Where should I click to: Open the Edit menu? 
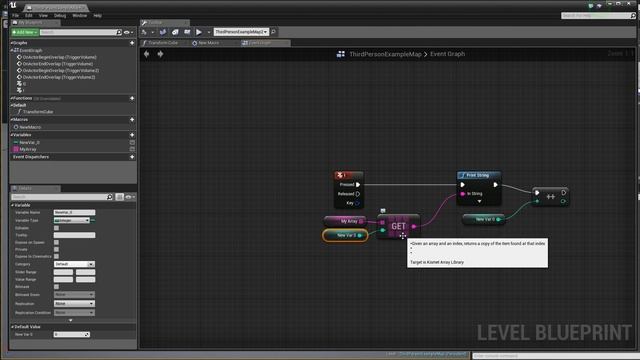click(29, 16)
